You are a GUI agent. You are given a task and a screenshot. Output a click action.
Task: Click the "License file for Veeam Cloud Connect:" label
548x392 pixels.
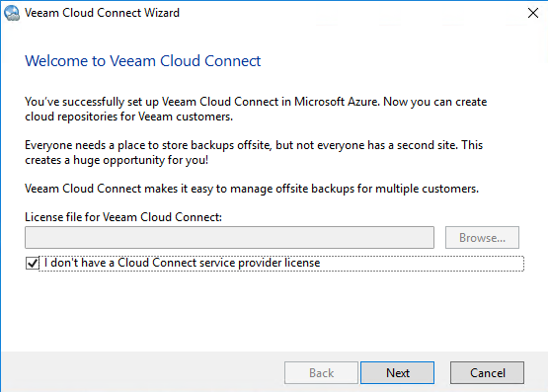pos(123,217)
